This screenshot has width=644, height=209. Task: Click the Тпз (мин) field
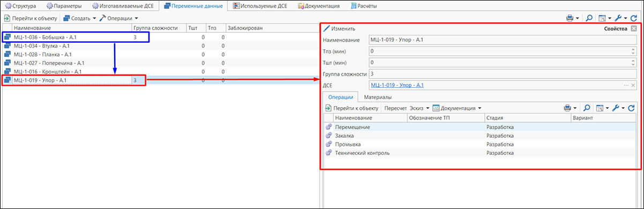tap(499, 51)
